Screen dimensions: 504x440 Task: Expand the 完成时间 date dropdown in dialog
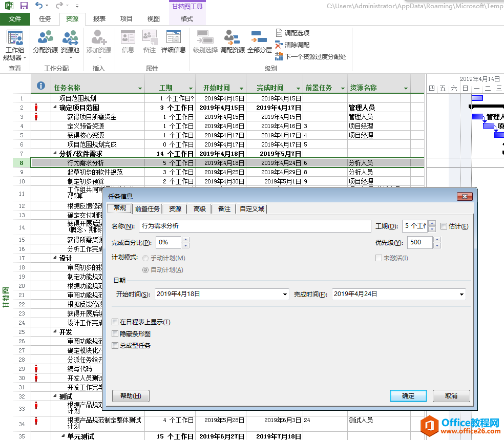(x=461, y=295)
